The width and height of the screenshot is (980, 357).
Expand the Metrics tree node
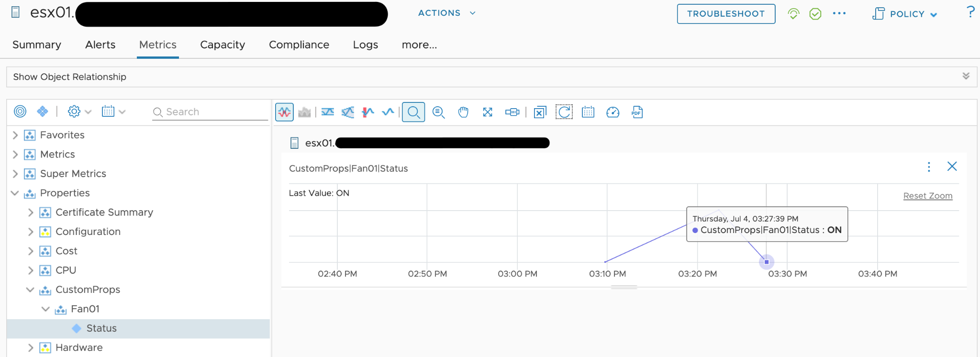click(15, 155)
